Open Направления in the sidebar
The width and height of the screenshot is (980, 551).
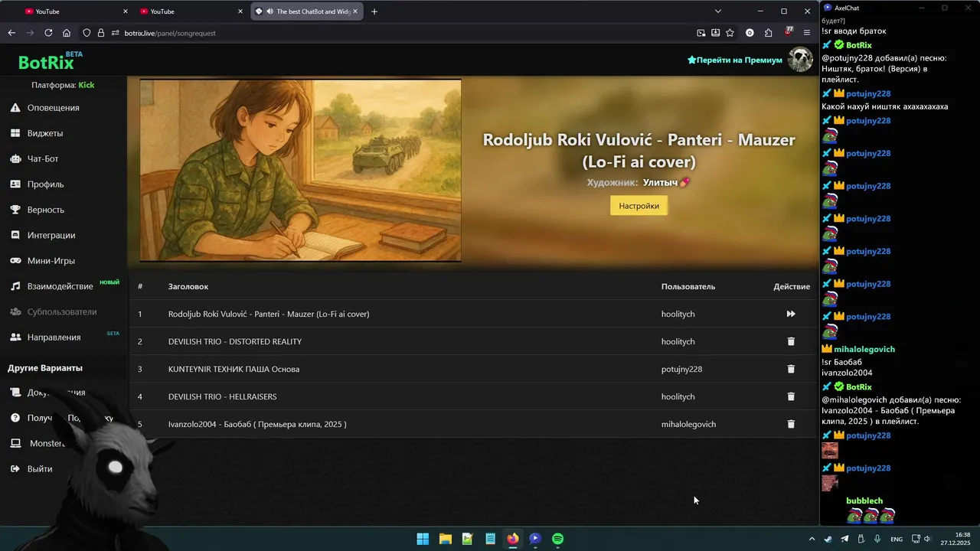point(54,337)
